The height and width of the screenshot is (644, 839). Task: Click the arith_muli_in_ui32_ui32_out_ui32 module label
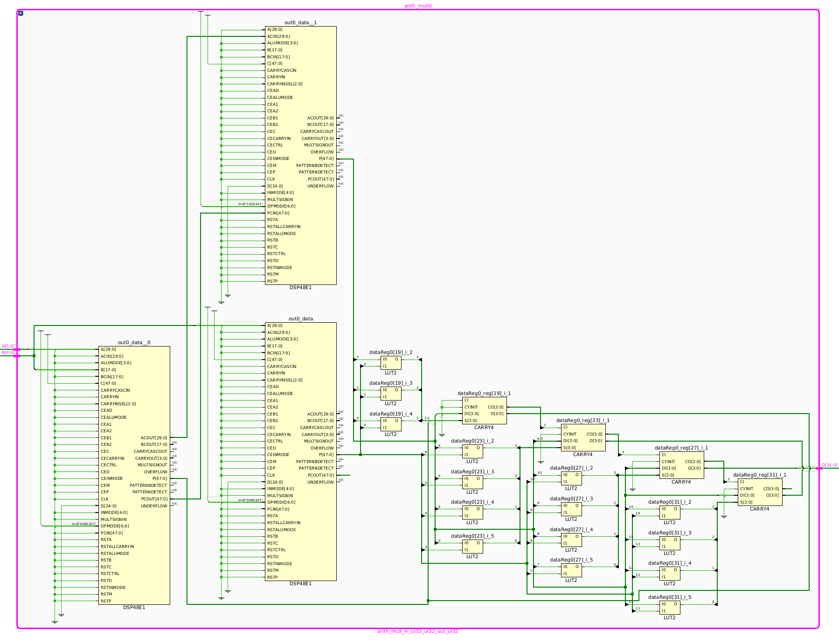418,631
